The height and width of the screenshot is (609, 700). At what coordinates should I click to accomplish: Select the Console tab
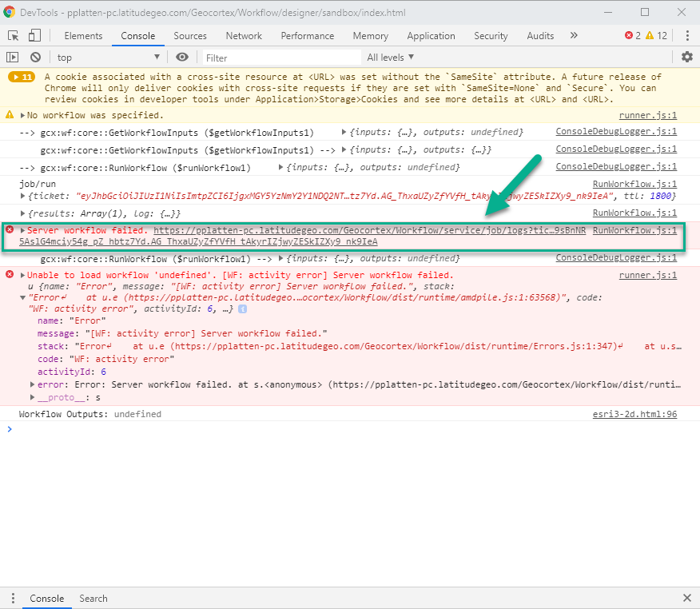click(138, 36)
